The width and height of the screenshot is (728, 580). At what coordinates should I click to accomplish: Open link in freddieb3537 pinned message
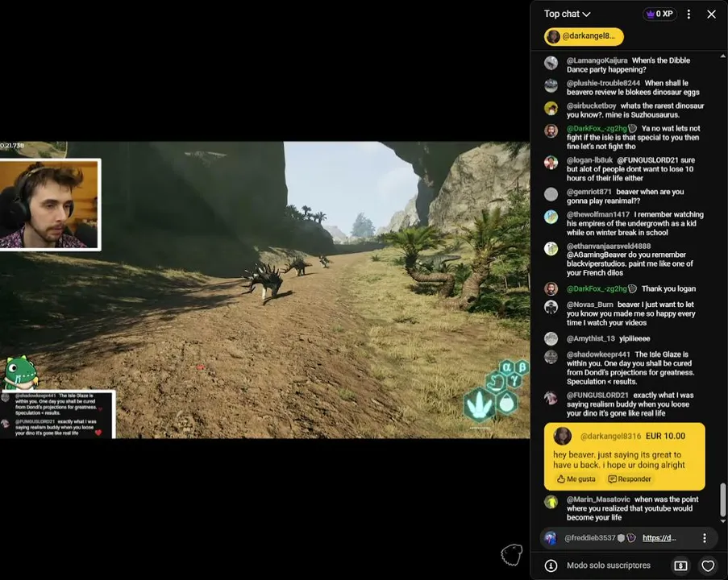click(659, 538)
